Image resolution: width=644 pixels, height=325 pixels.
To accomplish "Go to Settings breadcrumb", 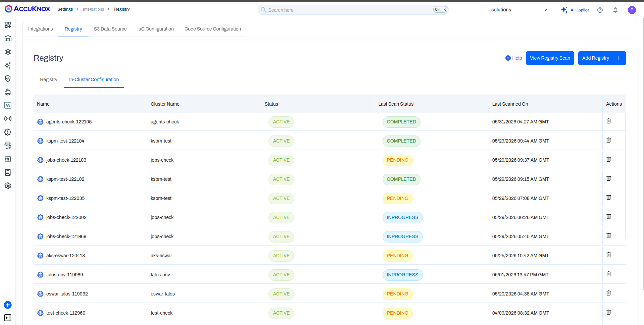I will click(x=65, y=9).
